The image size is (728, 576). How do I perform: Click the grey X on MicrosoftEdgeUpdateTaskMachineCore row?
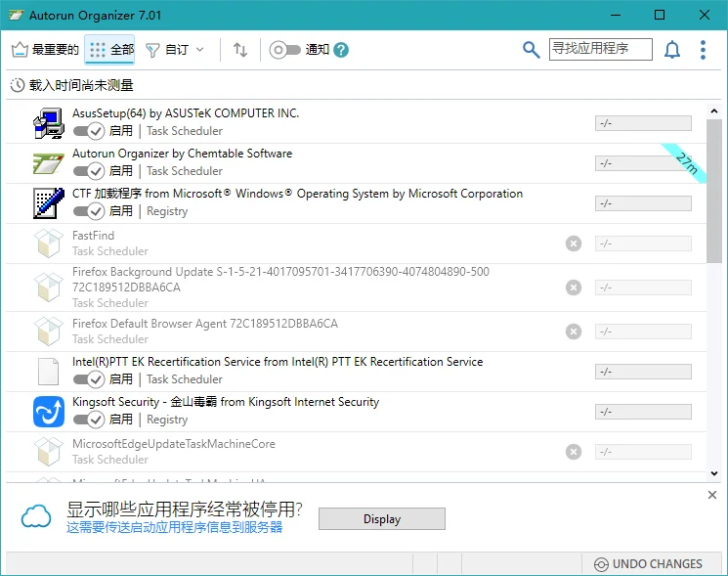(574, 452)
